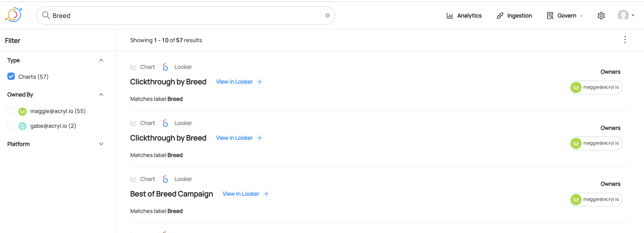This screenshot has width=644, height=233.
Task: Click maggie's avatar in Owned By filter
Action: click(x=23, y=111)
